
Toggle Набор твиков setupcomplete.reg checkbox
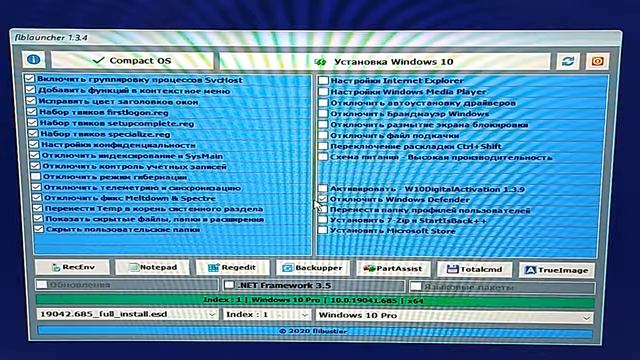(x=32, y=122)
